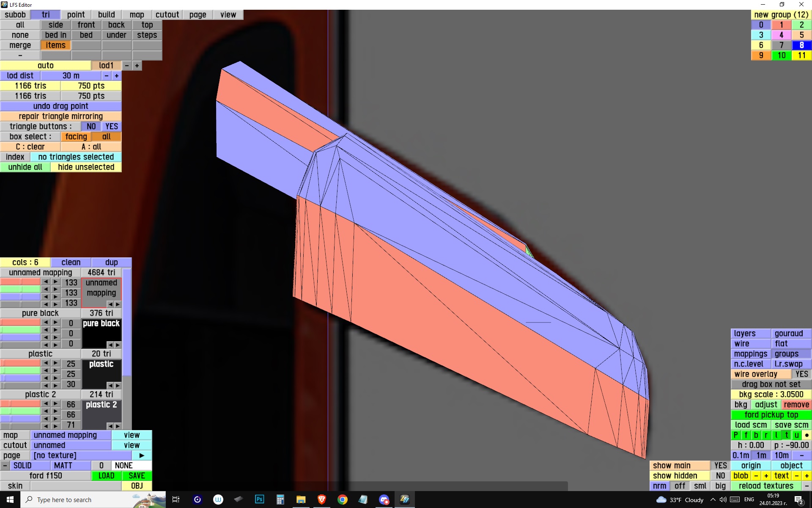Click repair triangle mirroring
The height and width of the screenshot is (508, 812).
[x=60, y=116]
